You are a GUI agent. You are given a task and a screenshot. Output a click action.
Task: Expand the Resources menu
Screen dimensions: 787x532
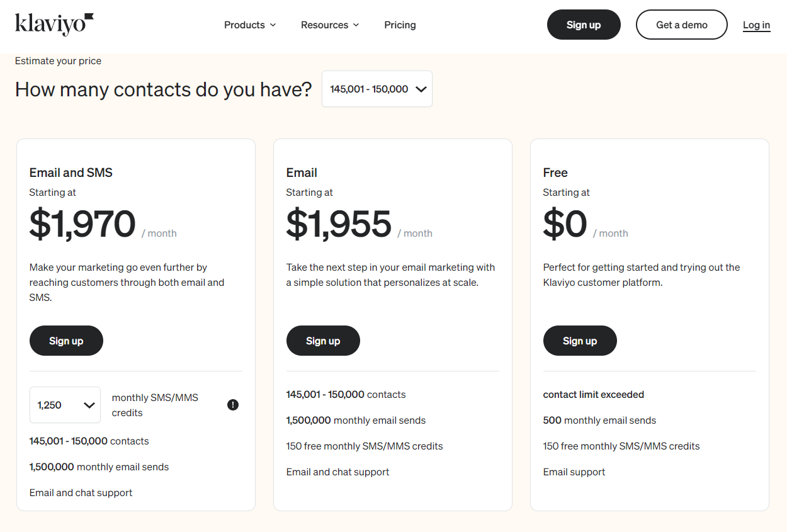coord(330,25)
